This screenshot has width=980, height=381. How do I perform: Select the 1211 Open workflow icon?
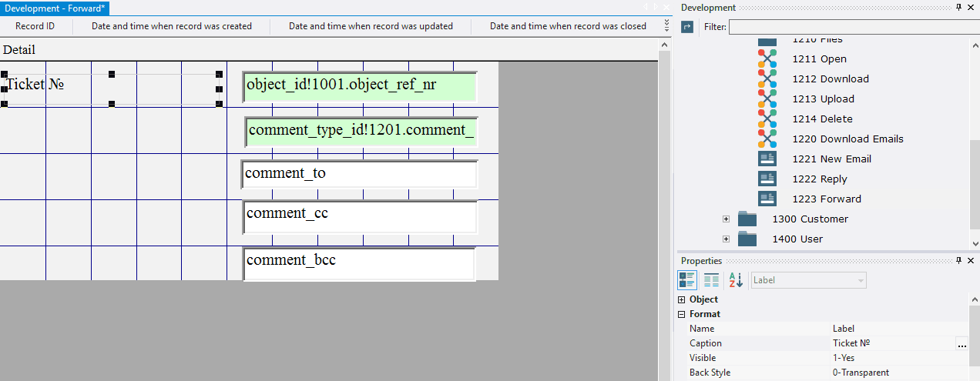click(x=767, y=59)
